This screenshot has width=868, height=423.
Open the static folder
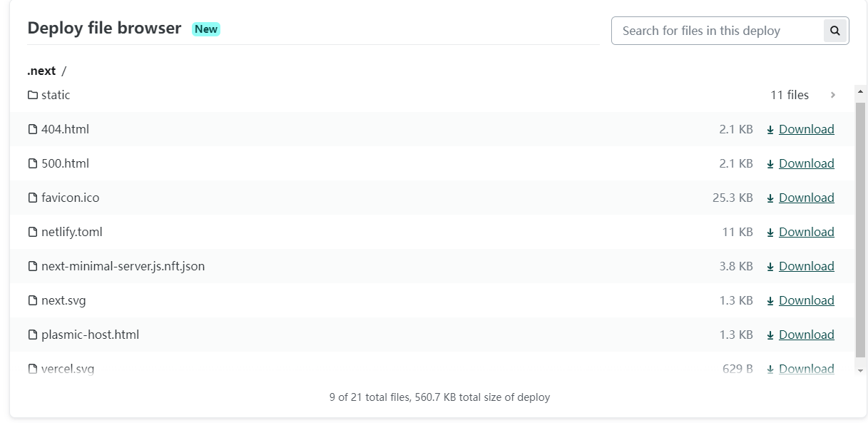tap(56, 95)
